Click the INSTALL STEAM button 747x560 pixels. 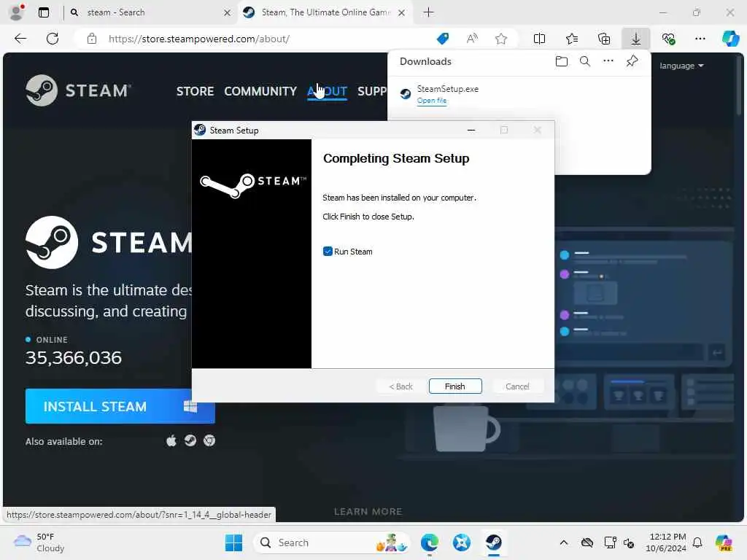point(120,406)
